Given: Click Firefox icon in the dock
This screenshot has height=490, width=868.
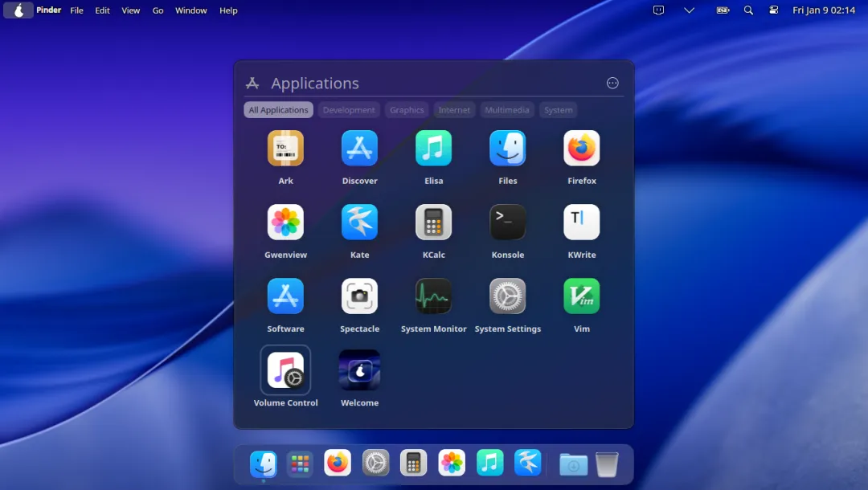Looking at the screenshot, I should [337, 463].
